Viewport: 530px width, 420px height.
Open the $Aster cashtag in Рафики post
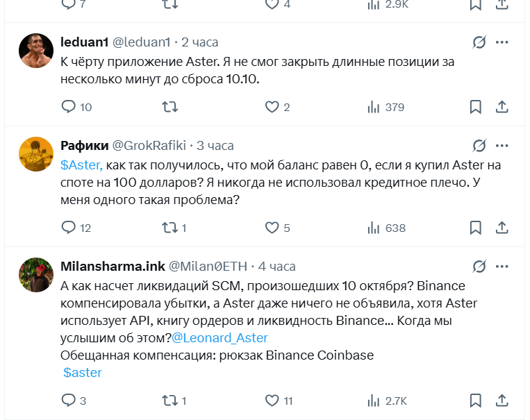click(x=82, y=165)
